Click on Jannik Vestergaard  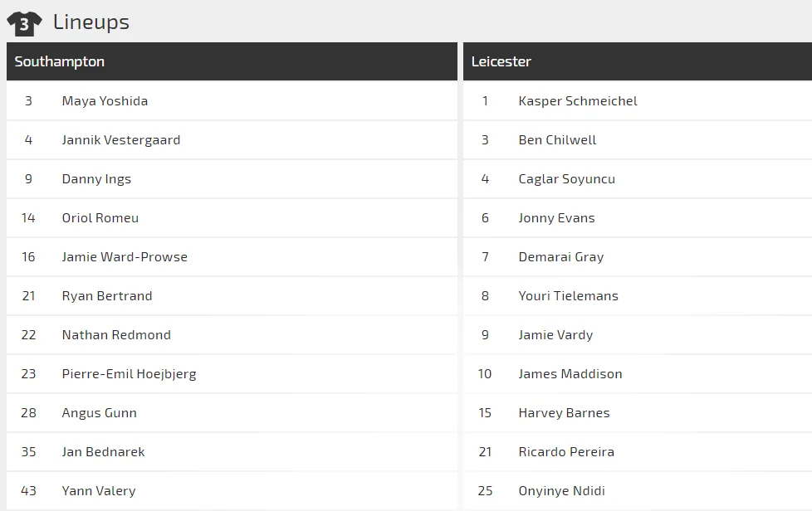120,140
